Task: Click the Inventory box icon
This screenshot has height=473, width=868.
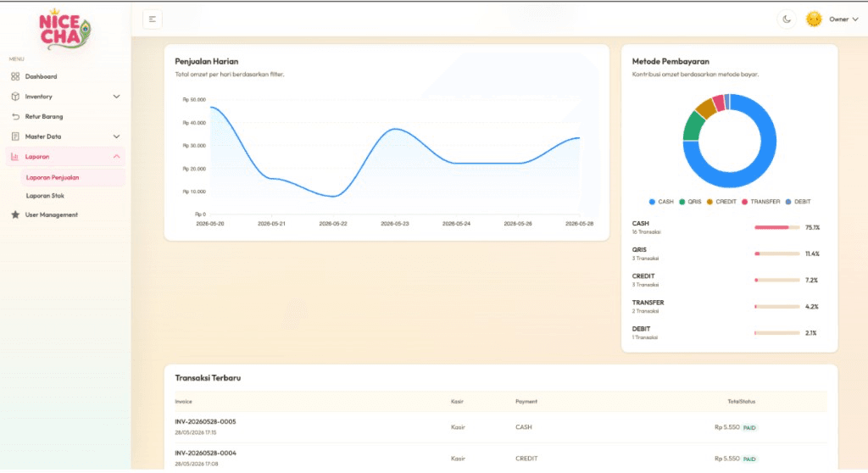Action: 15,97
